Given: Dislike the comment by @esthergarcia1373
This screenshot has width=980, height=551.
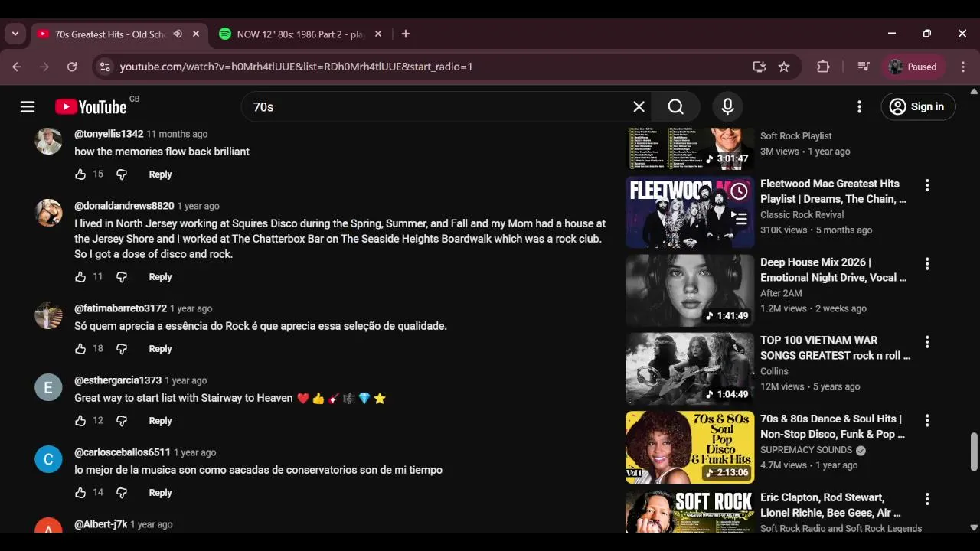Looking at the screenshot, I should pos(122,421).
